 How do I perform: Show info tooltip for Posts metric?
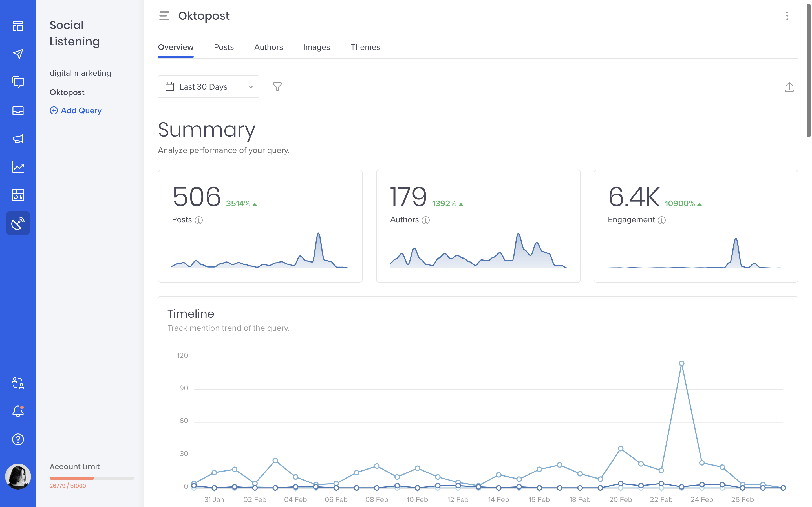(x=199, y=220)
